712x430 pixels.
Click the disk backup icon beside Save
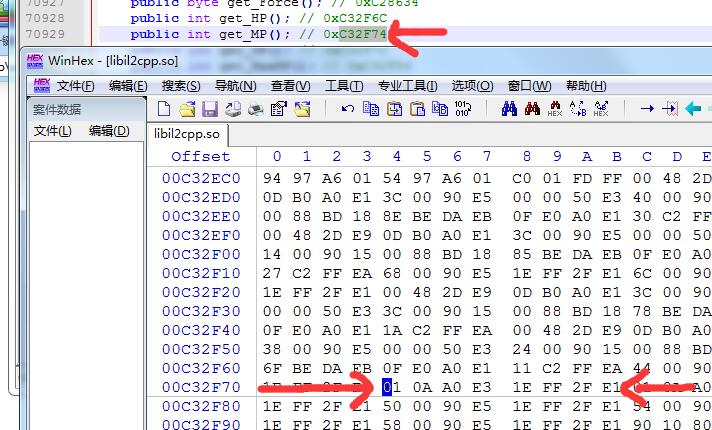coord(233,109)
